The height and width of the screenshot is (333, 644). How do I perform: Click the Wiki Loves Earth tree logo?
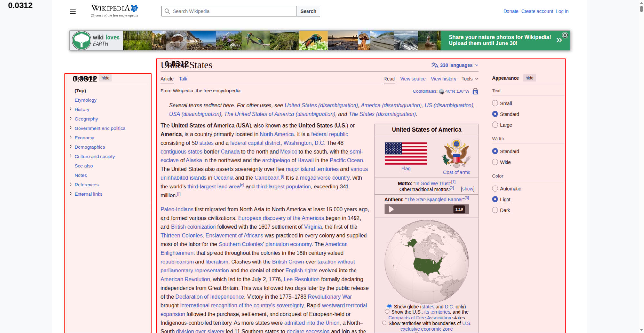[81, 40]
